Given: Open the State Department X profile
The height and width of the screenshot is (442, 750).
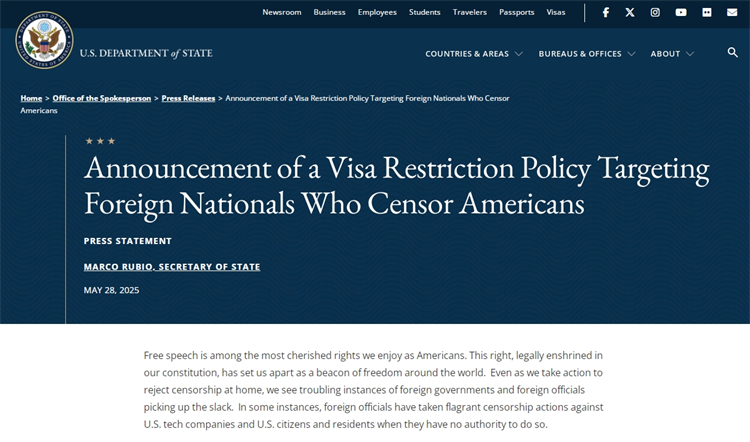Looking at the screenshot, I should (630, 12).
